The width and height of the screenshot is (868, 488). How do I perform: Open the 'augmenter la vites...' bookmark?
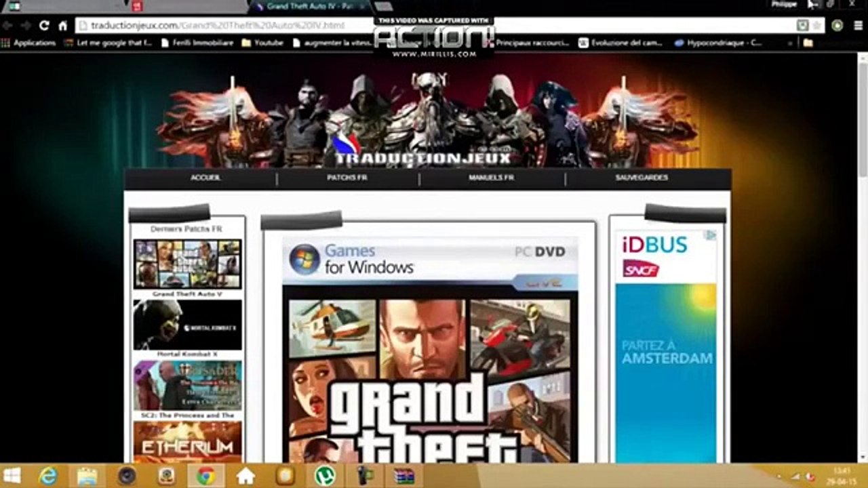coord(331,43)
